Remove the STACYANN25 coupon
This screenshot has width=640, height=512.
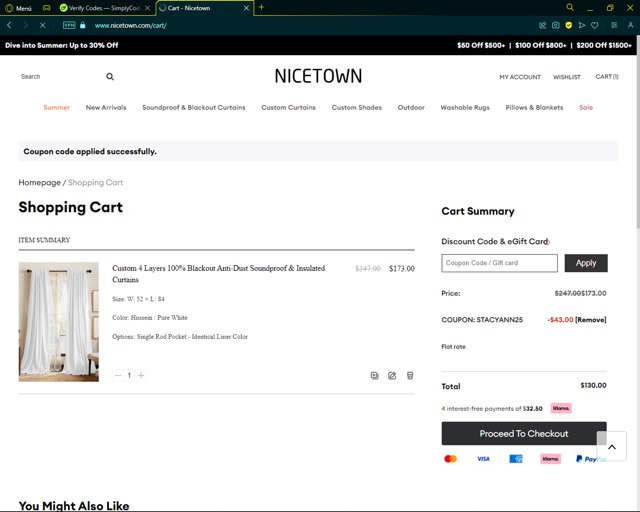tap(591, 320)
